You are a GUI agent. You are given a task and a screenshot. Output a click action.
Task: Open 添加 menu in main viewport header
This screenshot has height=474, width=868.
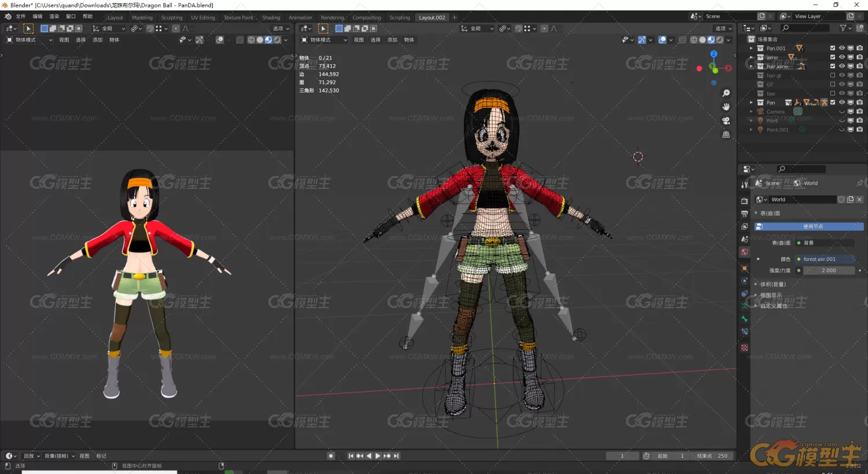click(392, 40)
